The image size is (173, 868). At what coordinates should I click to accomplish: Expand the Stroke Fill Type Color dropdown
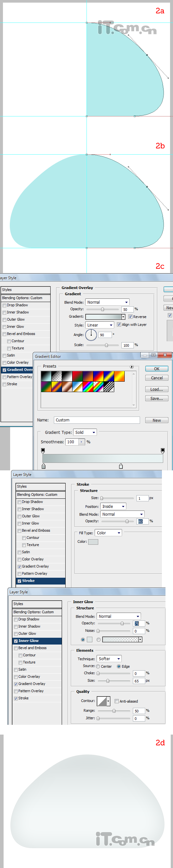[108, 533]
